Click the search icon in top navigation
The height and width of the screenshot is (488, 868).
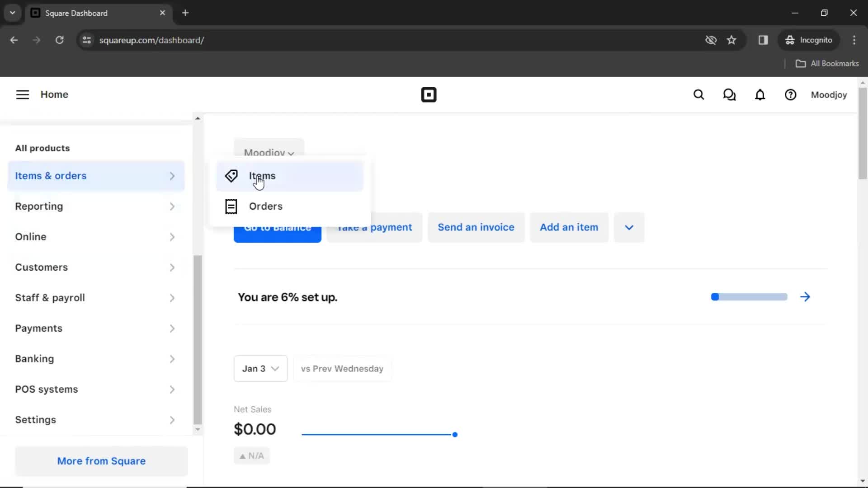698,94
